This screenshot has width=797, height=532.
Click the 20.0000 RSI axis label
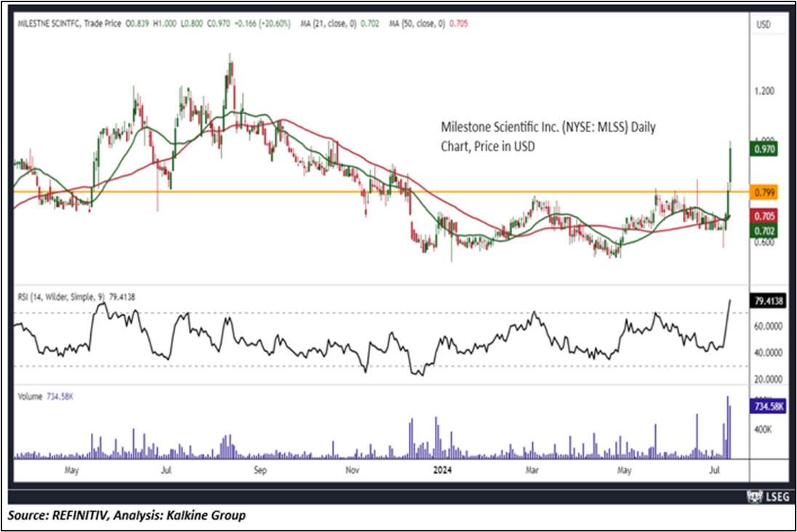click(x=768, y=379)
